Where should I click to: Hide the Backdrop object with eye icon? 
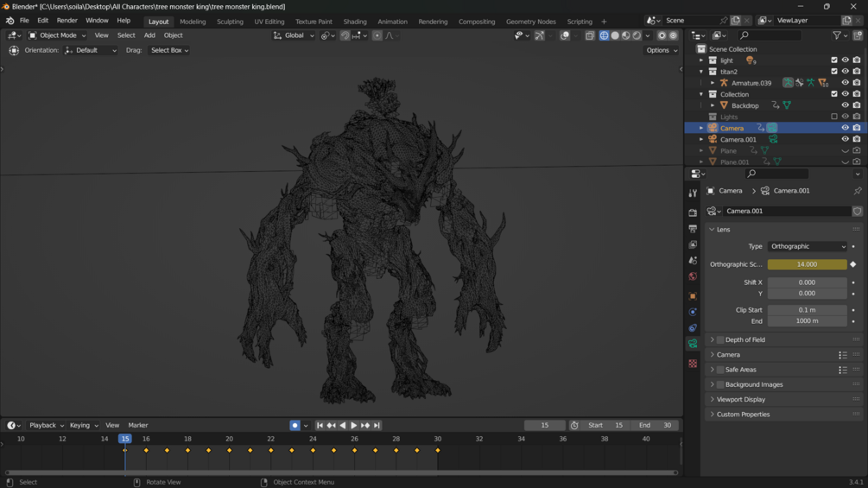pos(845,105)
